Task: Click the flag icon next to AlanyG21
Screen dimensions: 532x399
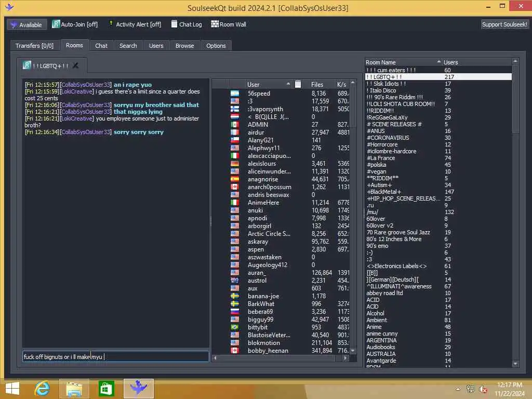Action: [x=235, y=140]
